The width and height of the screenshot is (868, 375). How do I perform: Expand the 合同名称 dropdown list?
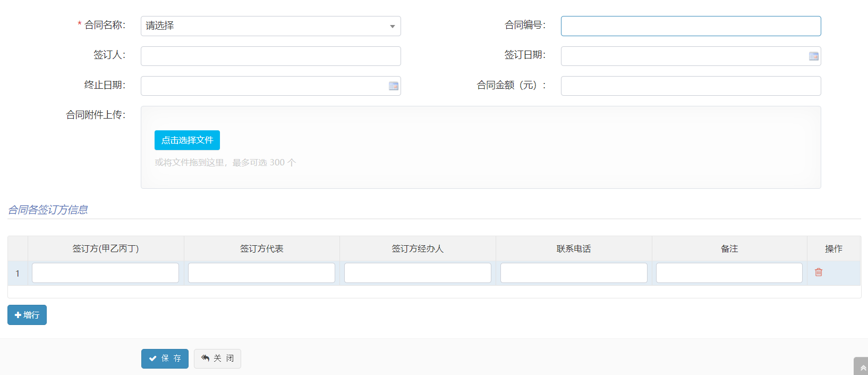270,26
